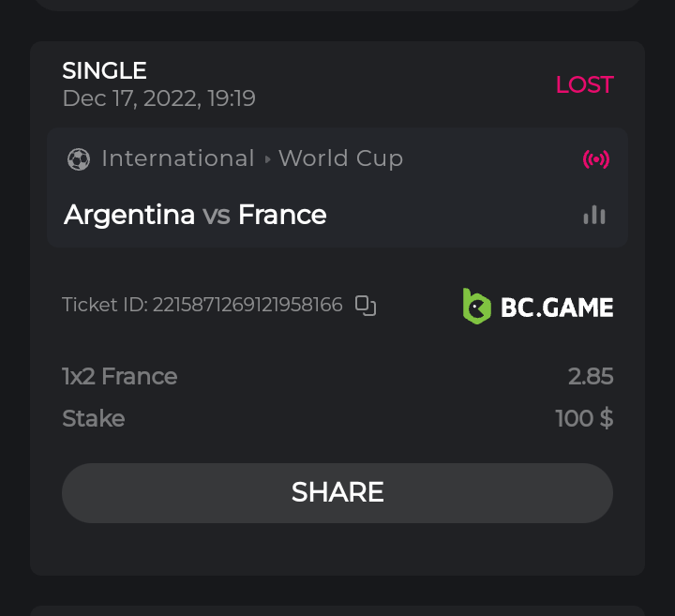Click the LOST status label
The image size is (675, 616).
click(584, 84)
